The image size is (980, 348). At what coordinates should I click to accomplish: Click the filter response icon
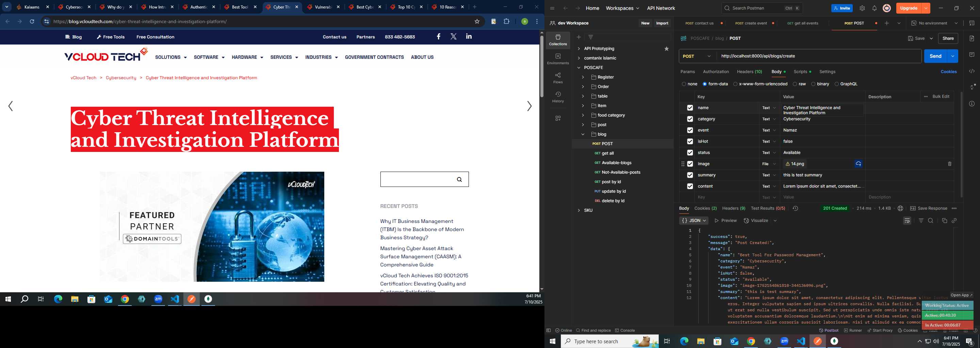921,221
